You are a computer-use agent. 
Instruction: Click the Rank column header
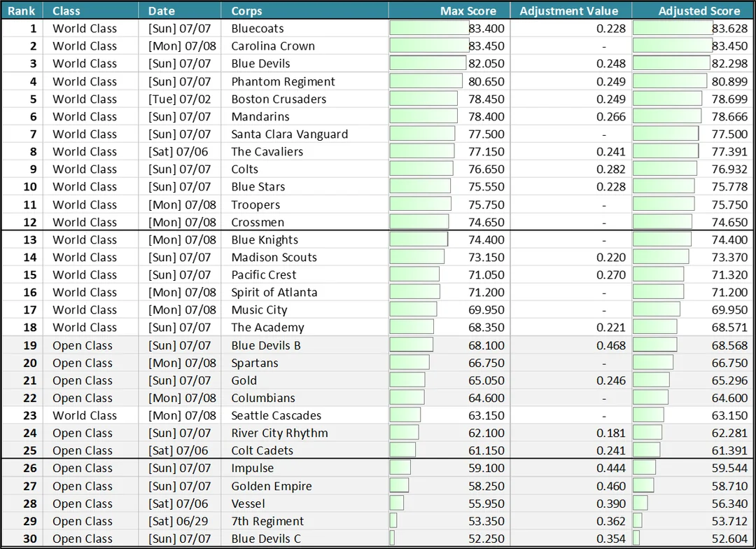click(x=22, y=11)
